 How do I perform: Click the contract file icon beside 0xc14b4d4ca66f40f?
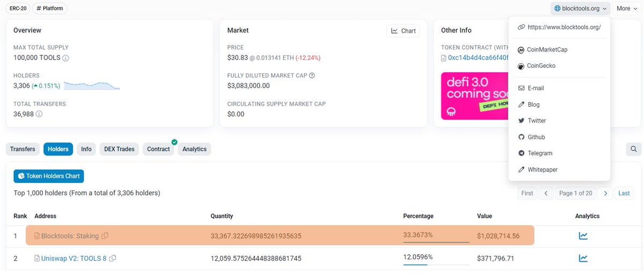(x=444, y=58)
